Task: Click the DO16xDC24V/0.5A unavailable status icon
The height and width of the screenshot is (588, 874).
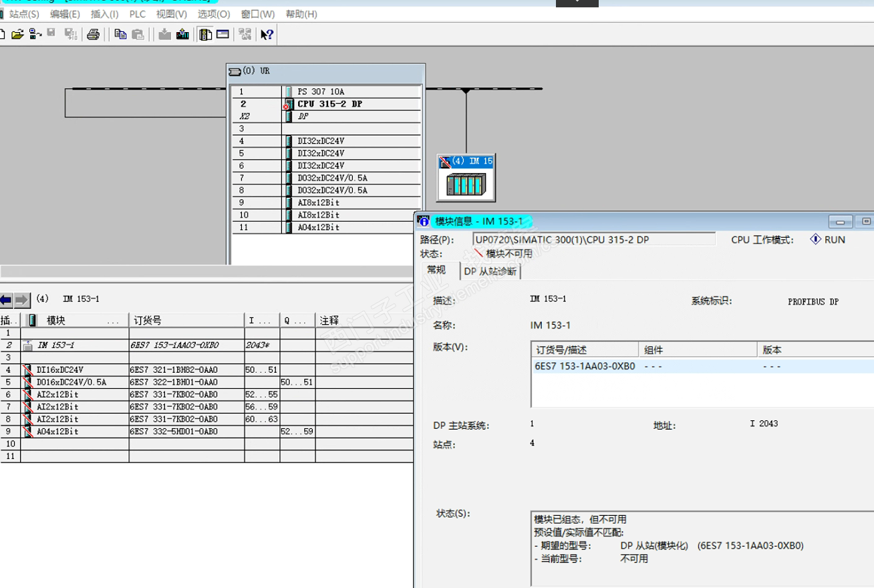Action: pyautogui.click(x=28, y=382)
